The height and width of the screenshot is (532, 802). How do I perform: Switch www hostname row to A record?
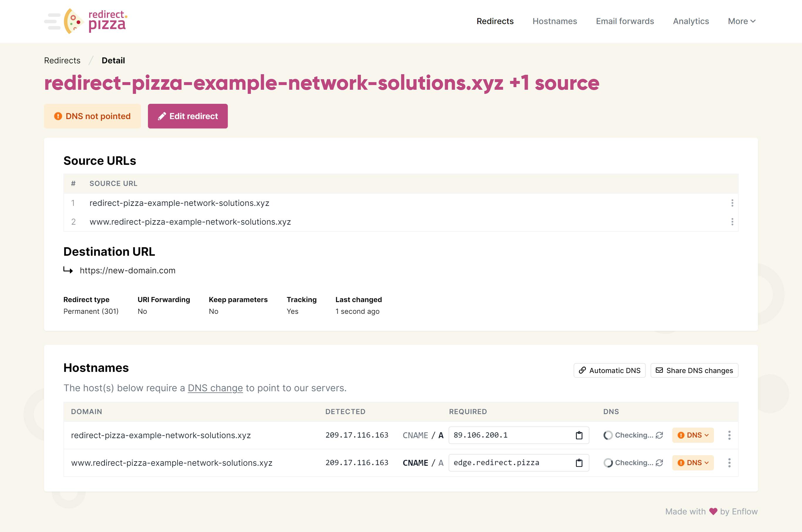tap(441, 463)
